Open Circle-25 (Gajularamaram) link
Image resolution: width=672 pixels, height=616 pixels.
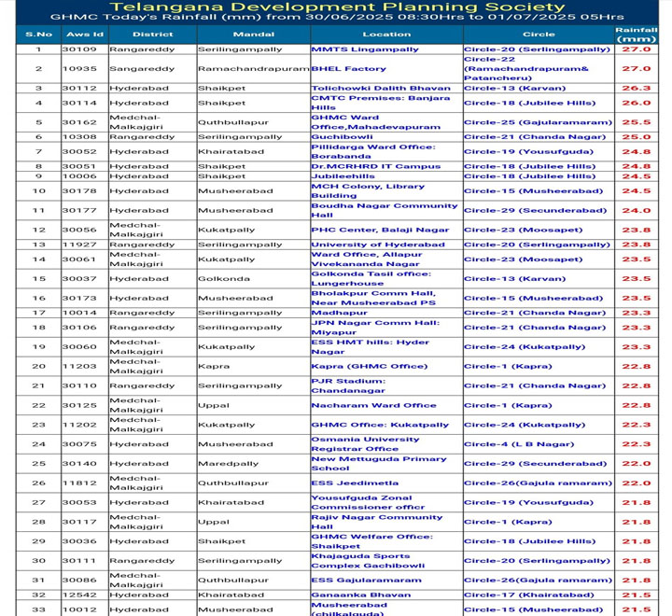[x=538, y=122]
